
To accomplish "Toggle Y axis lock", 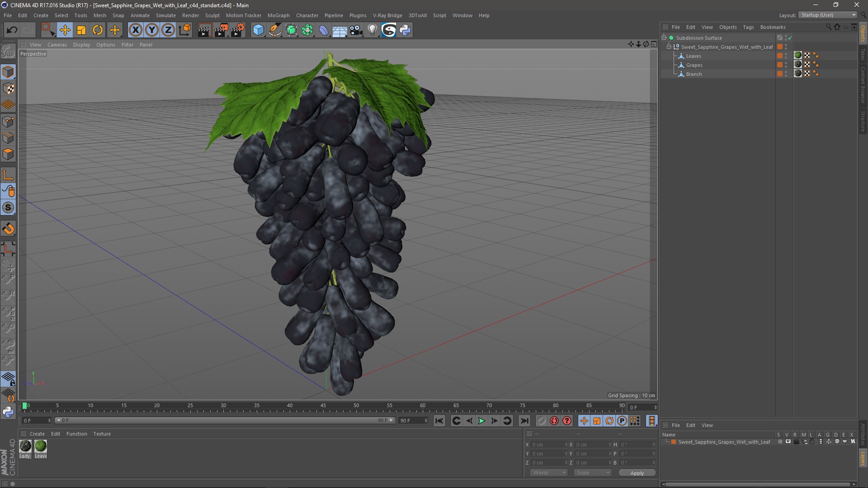I will [152, 30].
